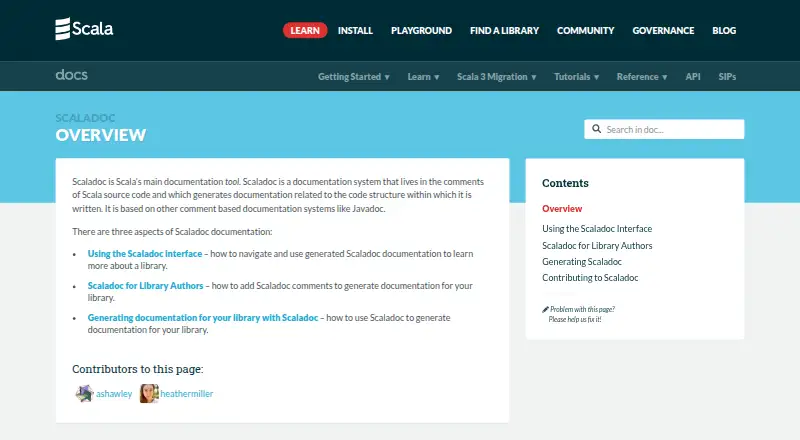Select Generating Scaladoc in Contents
This screenshot has height=440, width=800.
pos(582,262)
